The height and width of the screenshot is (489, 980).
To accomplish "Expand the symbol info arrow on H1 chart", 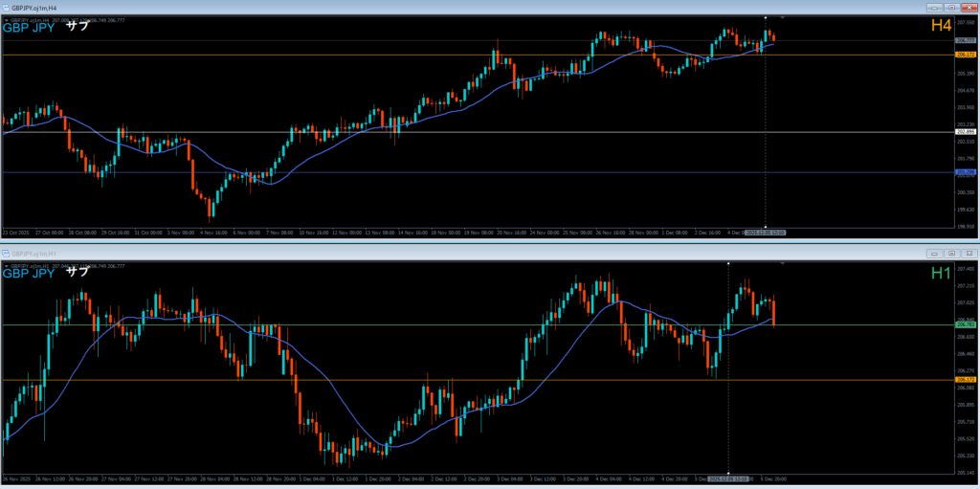I will click(x=6, y=265).
